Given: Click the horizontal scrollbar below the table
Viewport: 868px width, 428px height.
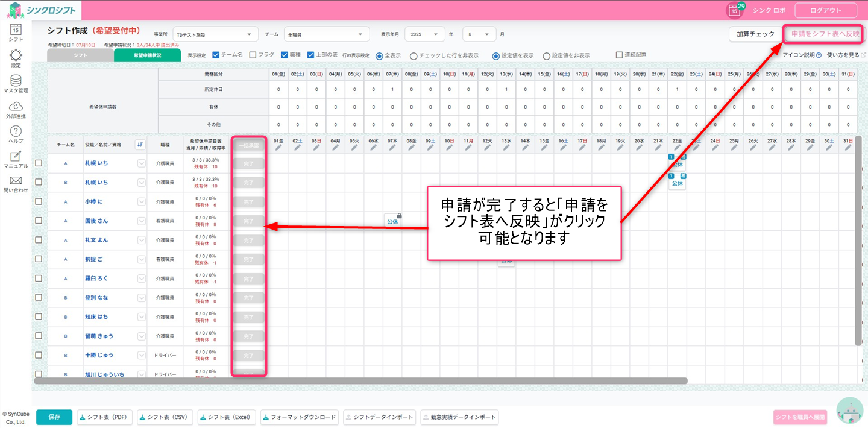Looking at the screenshot, I should pyautogui.click(x=360, y=381).
